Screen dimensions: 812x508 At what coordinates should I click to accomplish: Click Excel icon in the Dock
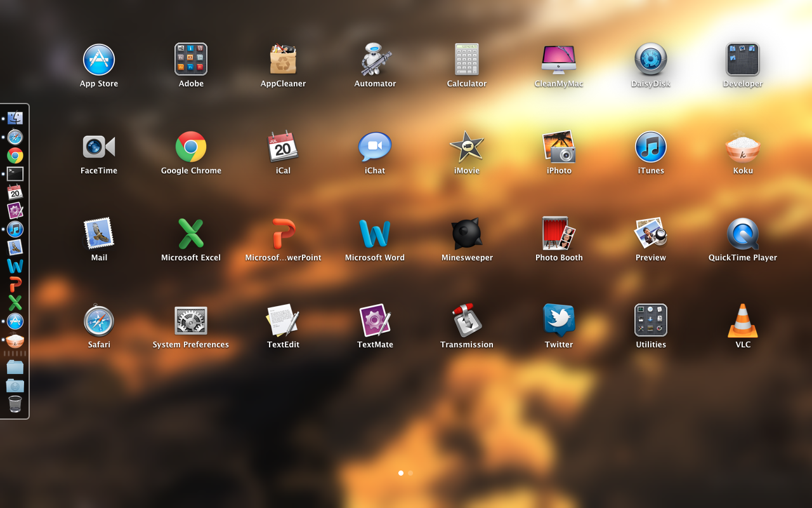tap(15, 303)
